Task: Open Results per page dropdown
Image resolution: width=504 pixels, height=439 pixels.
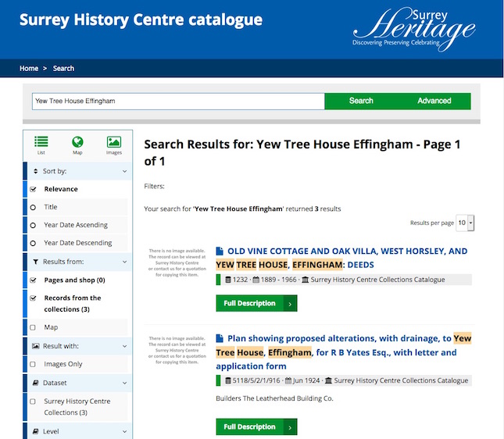Action: pyautogui.click(x=465, y=223)
